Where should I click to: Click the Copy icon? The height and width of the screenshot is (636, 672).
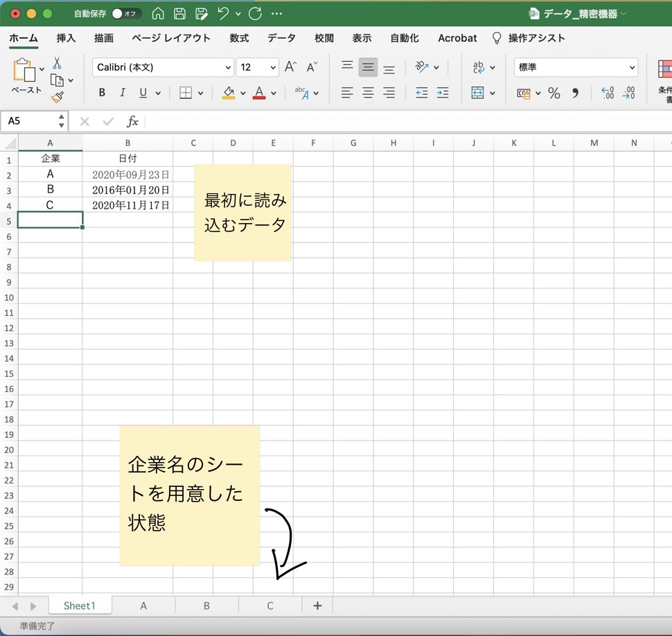tap(57, 80)
